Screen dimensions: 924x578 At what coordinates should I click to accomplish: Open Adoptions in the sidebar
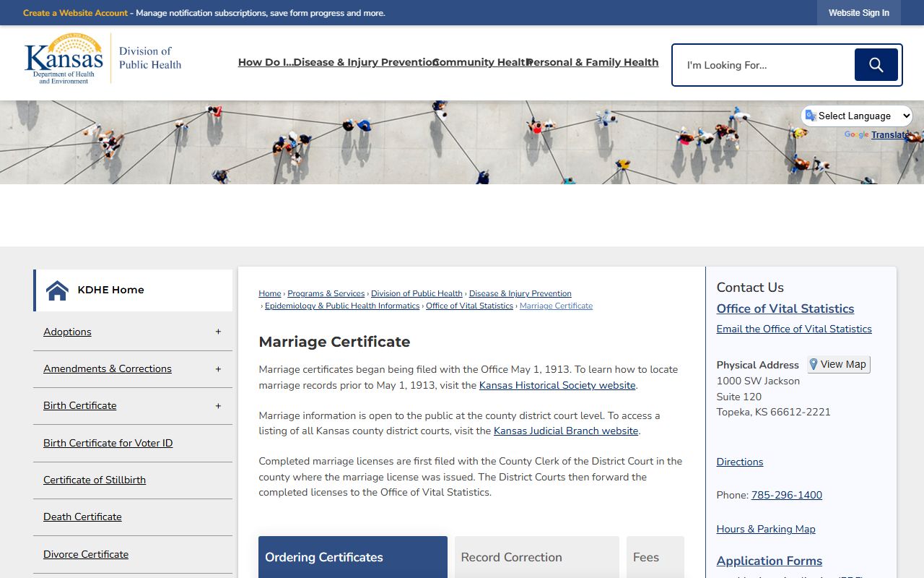coord(67,332)
